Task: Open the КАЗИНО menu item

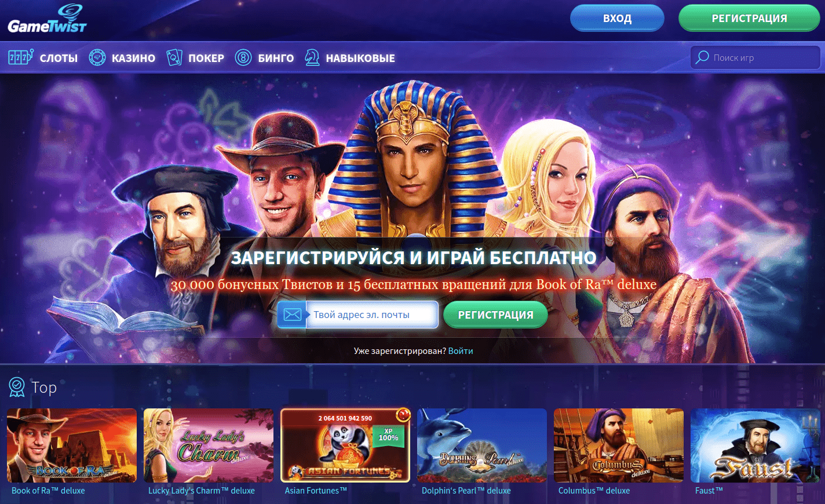Action: point(133,58)
